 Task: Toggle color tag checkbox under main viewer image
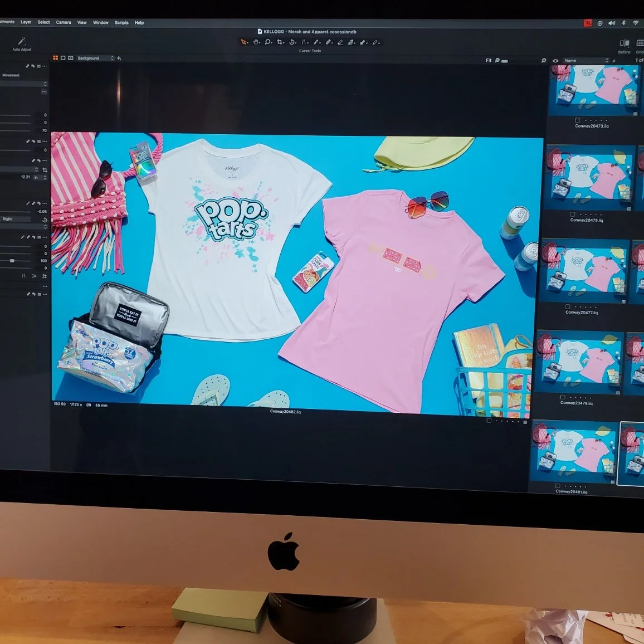click(489, 420)
